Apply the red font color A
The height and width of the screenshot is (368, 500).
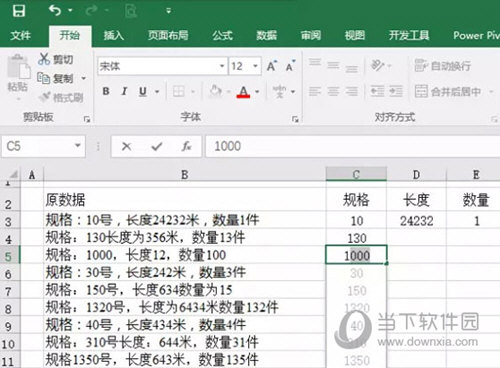[x=244, y=91]
